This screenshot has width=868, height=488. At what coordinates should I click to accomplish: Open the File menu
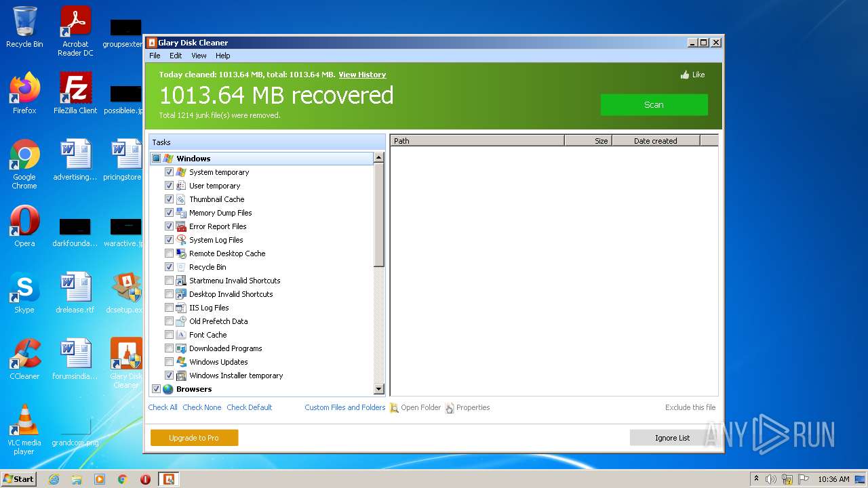[x=155, y=56]
